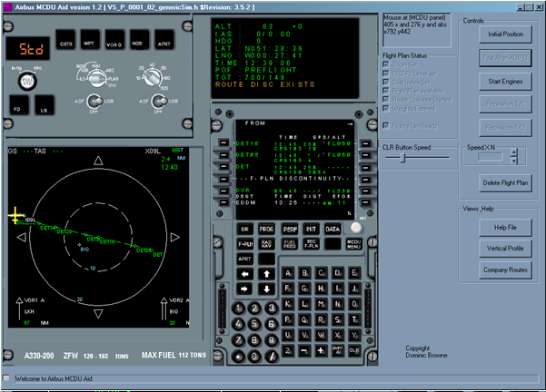Click the left arrow slew key
Viewport: 546px width, 392px height.
pyautogui.click(x=244, y=274)
